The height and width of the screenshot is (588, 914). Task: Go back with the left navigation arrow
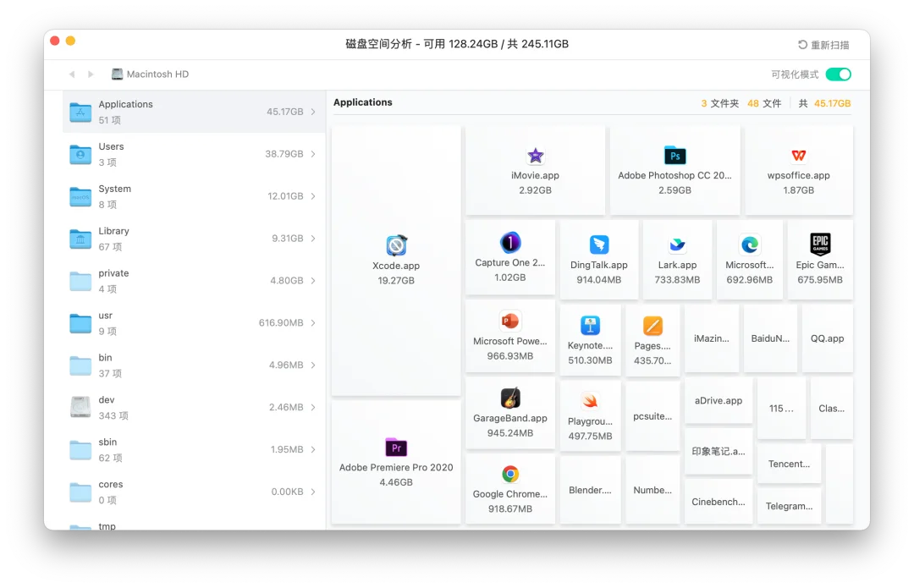point(72,74)
